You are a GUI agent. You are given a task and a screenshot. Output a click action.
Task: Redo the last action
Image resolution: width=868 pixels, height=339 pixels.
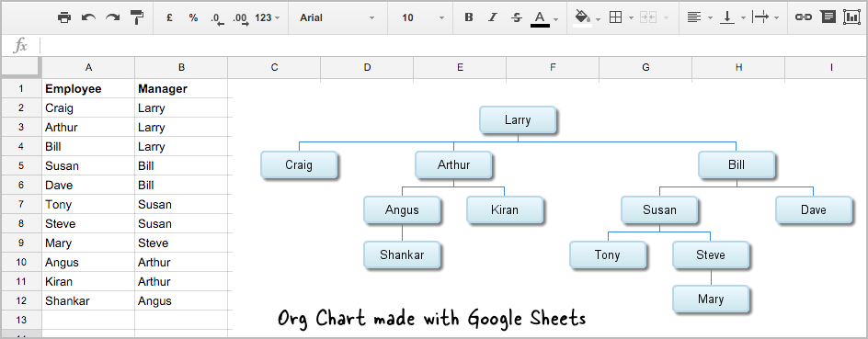point(113,17)
